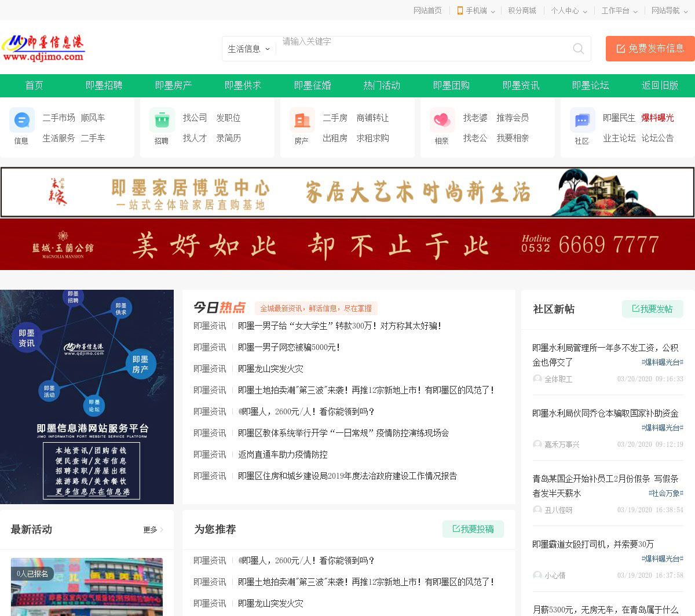Screen dimensions: 695x616
Task: Open the 信息 category icon
Action: [22, 121]
